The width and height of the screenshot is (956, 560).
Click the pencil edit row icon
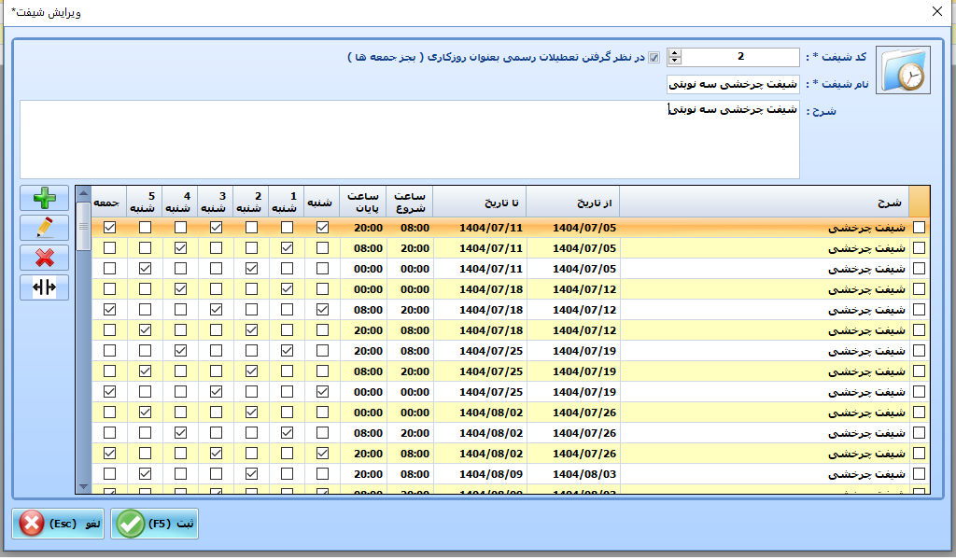point(44,228)
